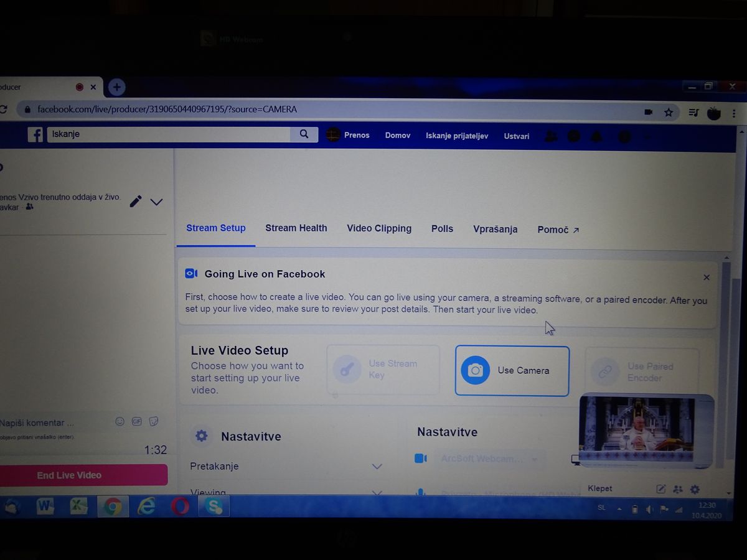Switch to the Stream Health tab
The width and height of the screenshot is (747, 560).
point(296,228)
